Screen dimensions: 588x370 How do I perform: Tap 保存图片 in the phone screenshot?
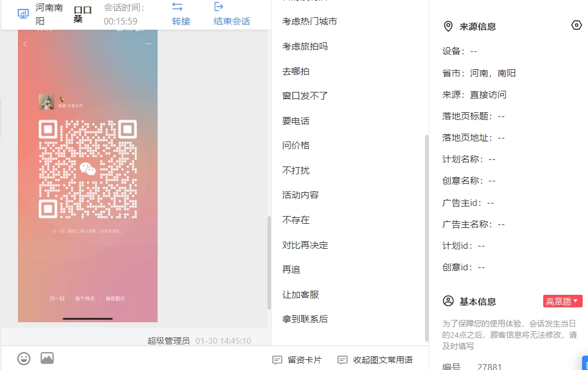tap(115, 299)
